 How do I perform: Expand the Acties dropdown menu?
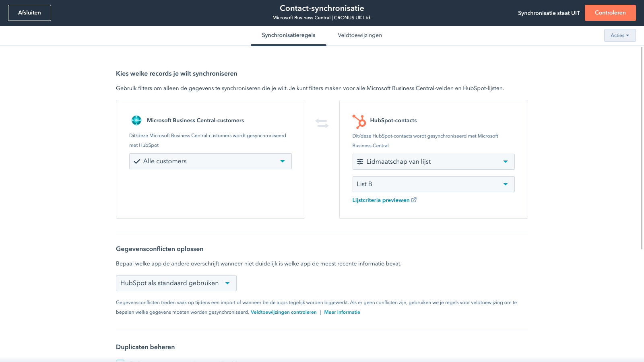(619, 35)
